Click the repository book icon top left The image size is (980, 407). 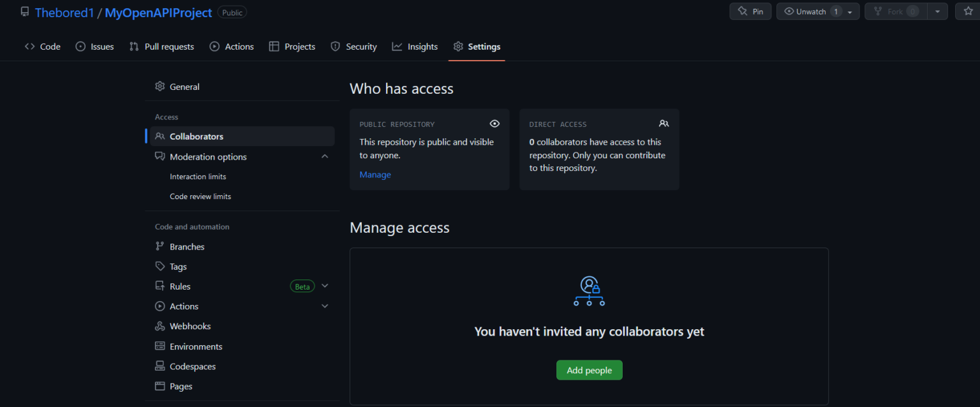[25, 11]
